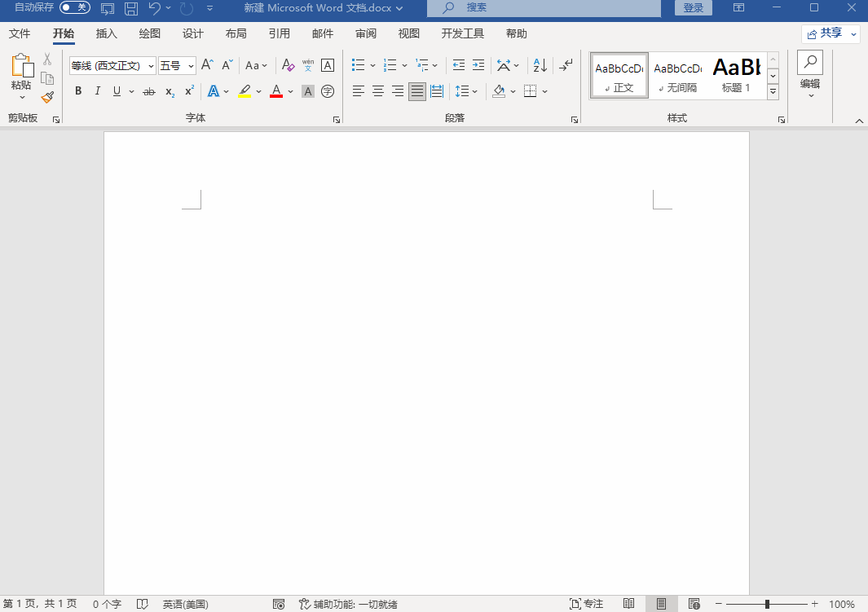Click the Increase Indent icon
This screenshot has width=868, height=612.
(x=478, y=65)
